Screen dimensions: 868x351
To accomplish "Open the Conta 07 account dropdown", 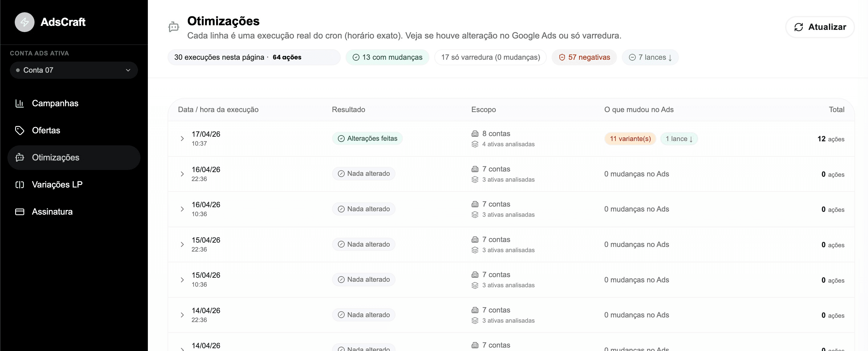I will click(x=74, y=70).
